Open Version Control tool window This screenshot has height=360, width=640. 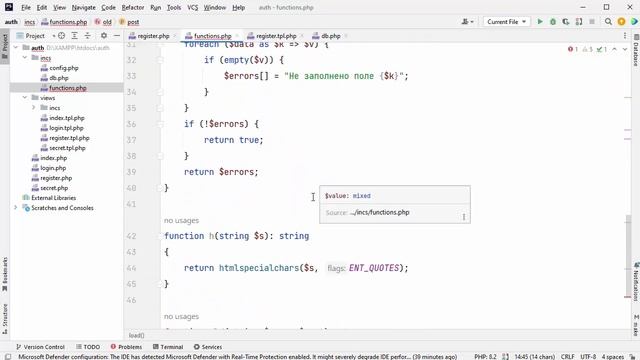pos(40,347)
